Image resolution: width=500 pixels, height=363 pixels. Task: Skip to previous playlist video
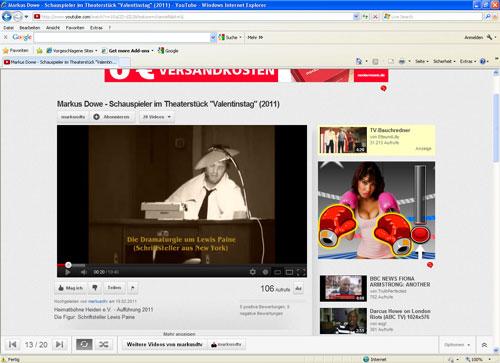(x=13, y=344)
